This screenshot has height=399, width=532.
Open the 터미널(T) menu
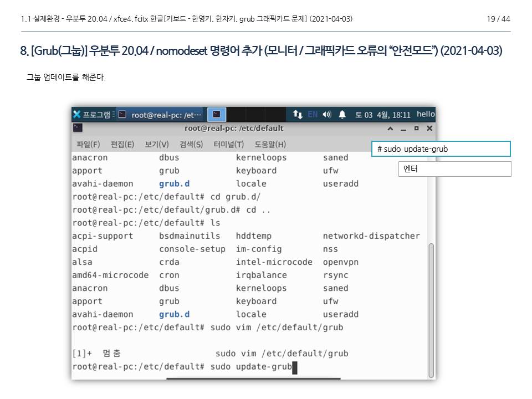pyautogui.click(x=229, y=144)
